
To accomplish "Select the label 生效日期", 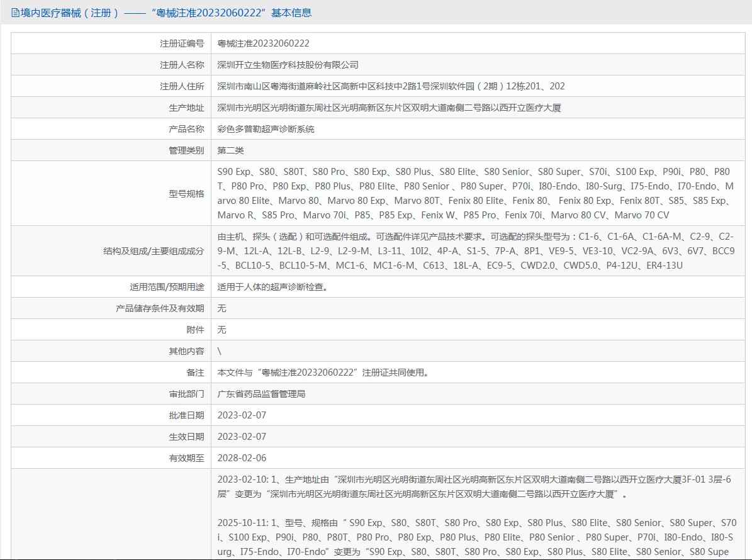I will pos(186,437).
